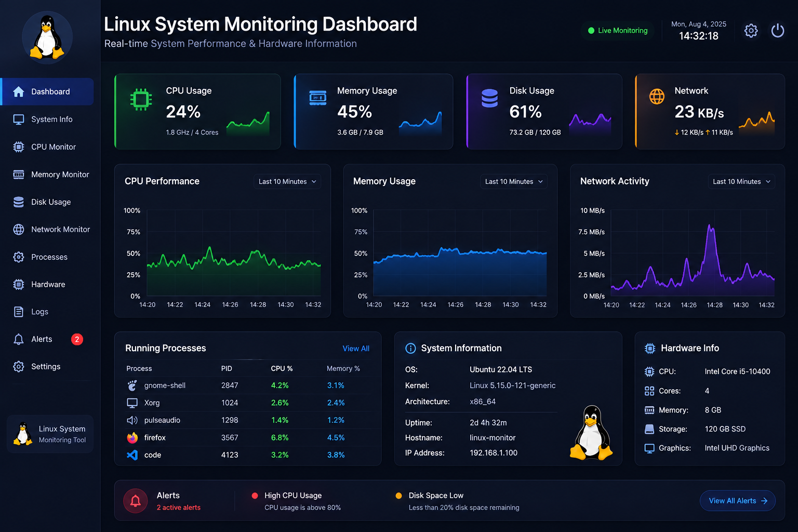
Task: Click the blue RAM icon on Memory Usage card
Action: [318, 98]
